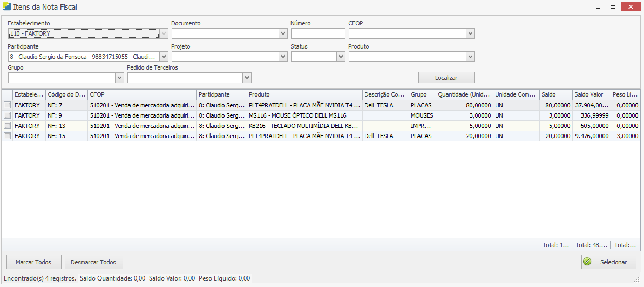Open the Participante dropdown arrow
Viewport: 644px width, 287px height.
164,57
